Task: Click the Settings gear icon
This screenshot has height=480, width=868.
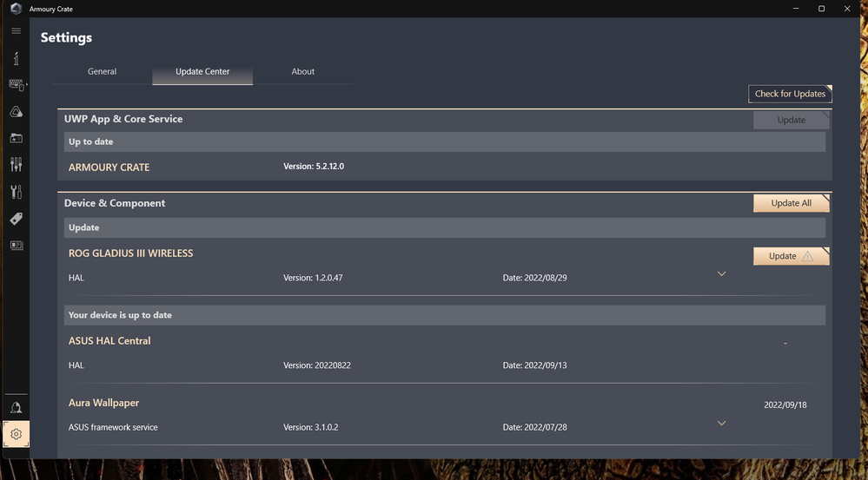Action: pos(16,434)
